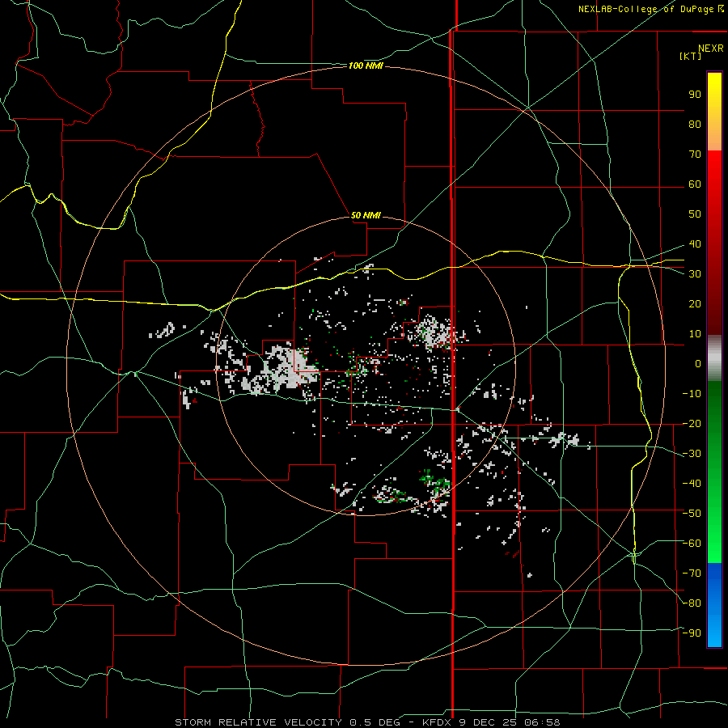Click the -40 scale value

(x=692, y=484)
